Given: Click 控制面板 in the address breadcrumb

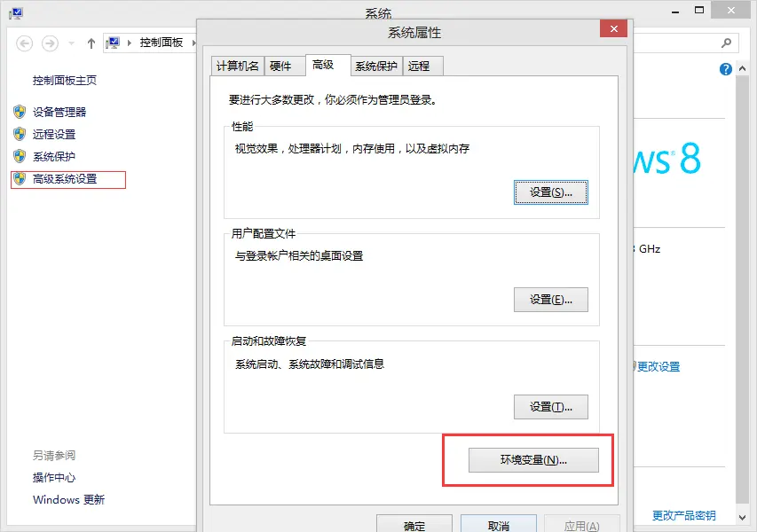Looking at the screenshot, I should pyautogui.click(x=162, y=43).
